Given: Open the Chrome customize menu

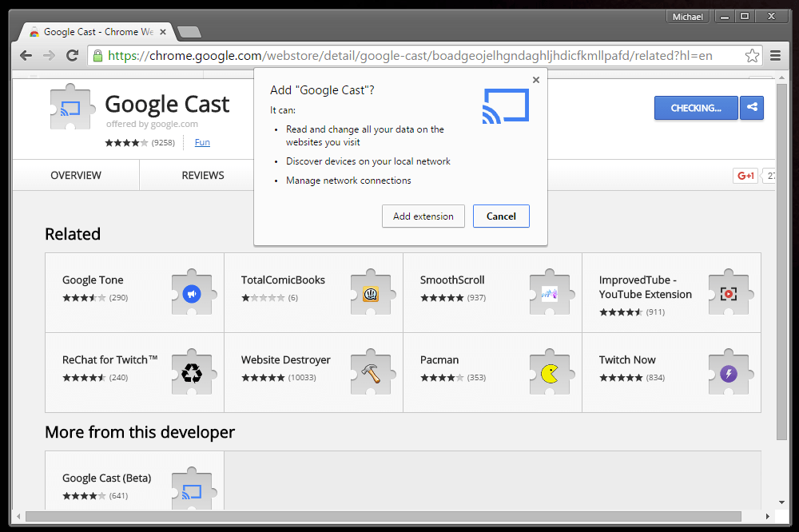Looking at the screenshot, I should click(776, 55).
